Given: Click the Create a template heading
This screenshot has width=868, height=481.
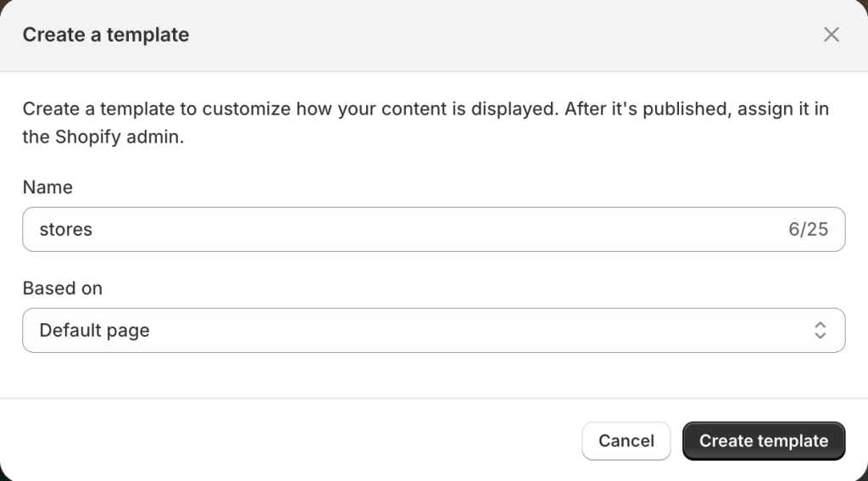Looking at the screenshot, I should click(x=106, y=35).
